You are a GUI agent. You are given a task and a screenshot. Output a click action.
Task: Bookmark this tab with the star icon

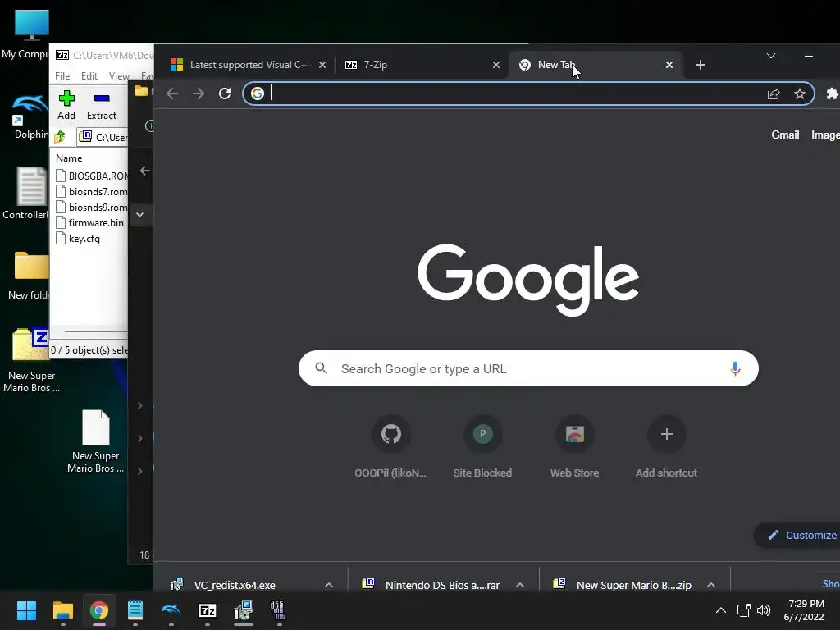click(800, 94)
